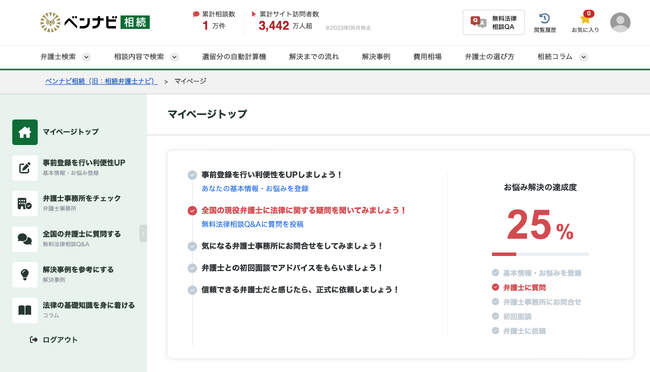Screen dimensions: 650x372
Task: Open 費用相場 menu item
Action: pyautogui.click(x=427, y=57)
